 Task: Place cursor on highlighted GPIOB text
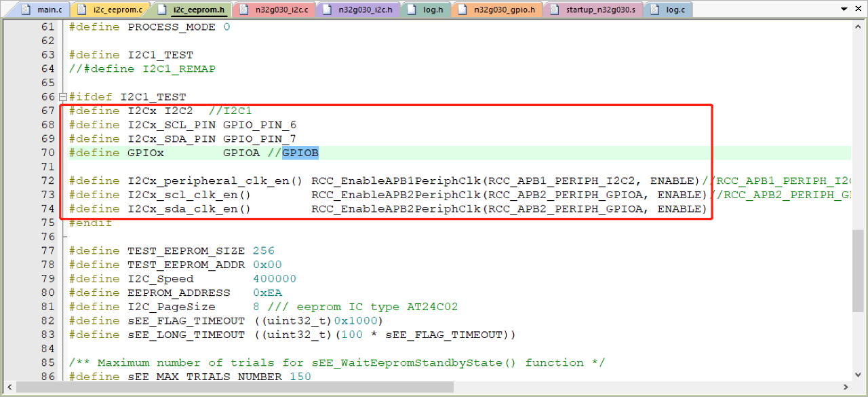click(300, 153)
